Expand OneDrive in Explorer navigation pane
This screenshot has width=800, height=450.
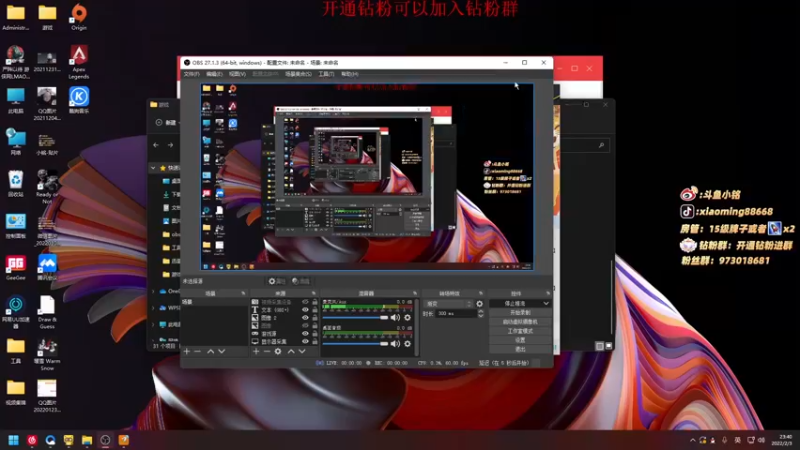click(154, 291)
